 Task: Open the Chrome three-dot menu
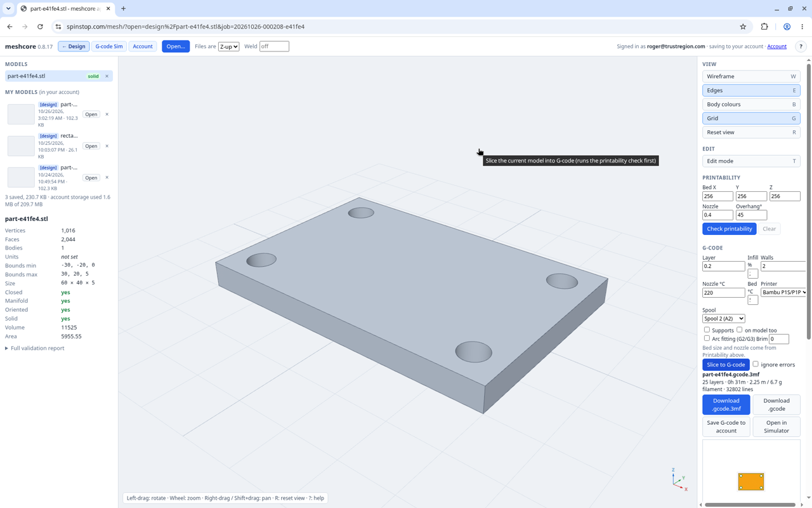click(802, 27)
